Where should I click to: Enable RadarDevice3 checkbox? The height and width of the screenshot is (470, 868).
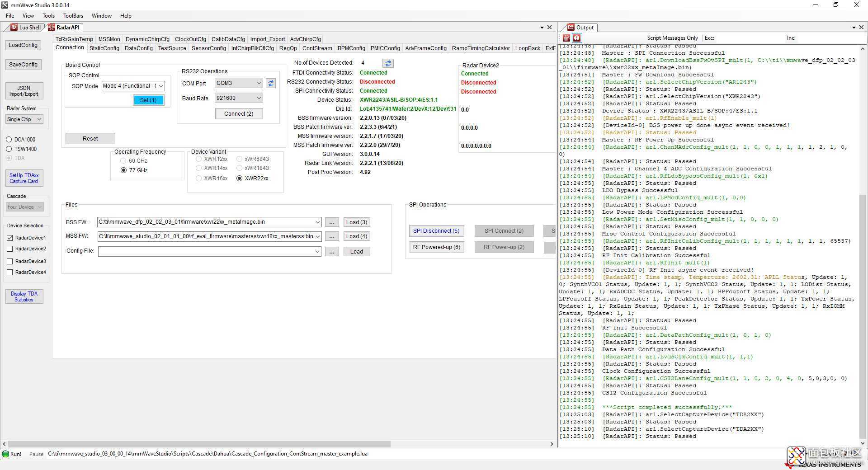tap(10, 261)
